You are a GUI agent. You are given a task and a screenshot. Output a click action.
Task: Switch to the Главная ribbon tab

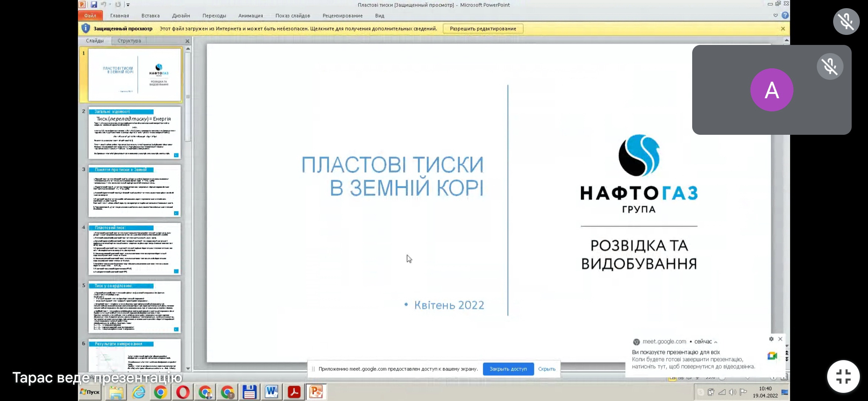119,16
